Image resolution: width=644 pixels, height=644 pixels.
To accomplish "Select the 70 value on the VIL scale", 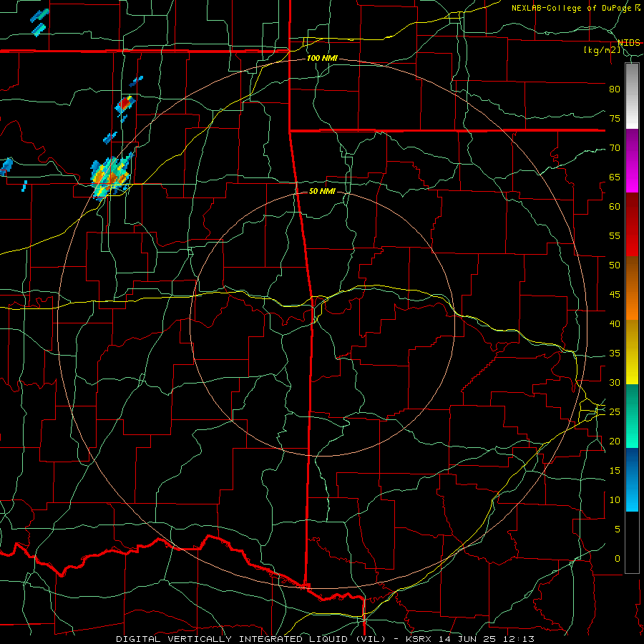I will tap(615, 148).
